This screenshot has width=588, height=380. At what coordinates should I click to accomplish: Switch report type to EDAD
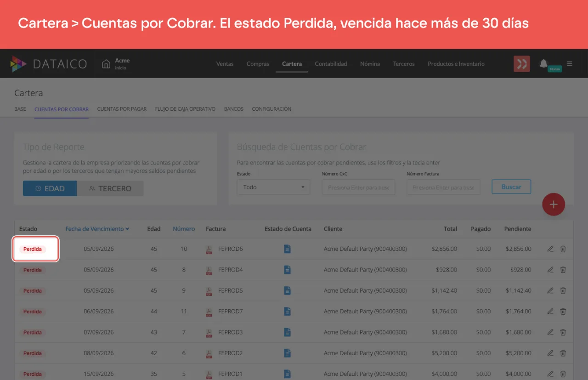[50, 188]
